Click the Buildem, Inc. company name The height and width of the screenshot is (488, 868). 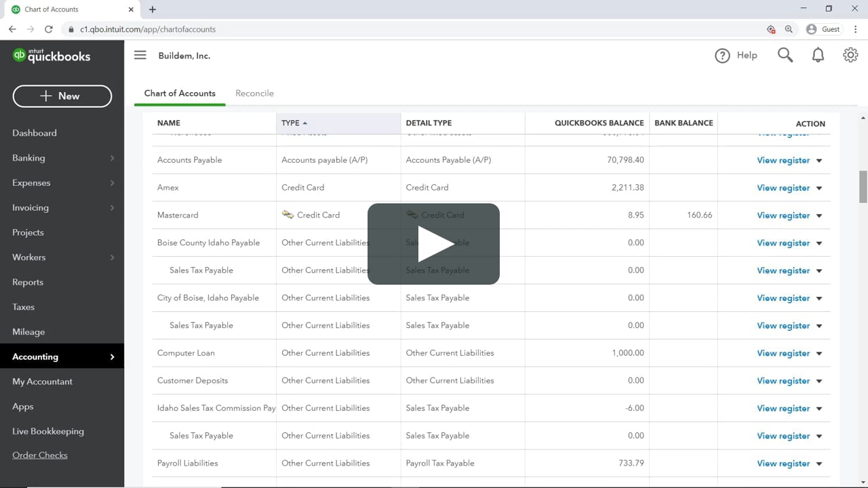click(184, 56)
